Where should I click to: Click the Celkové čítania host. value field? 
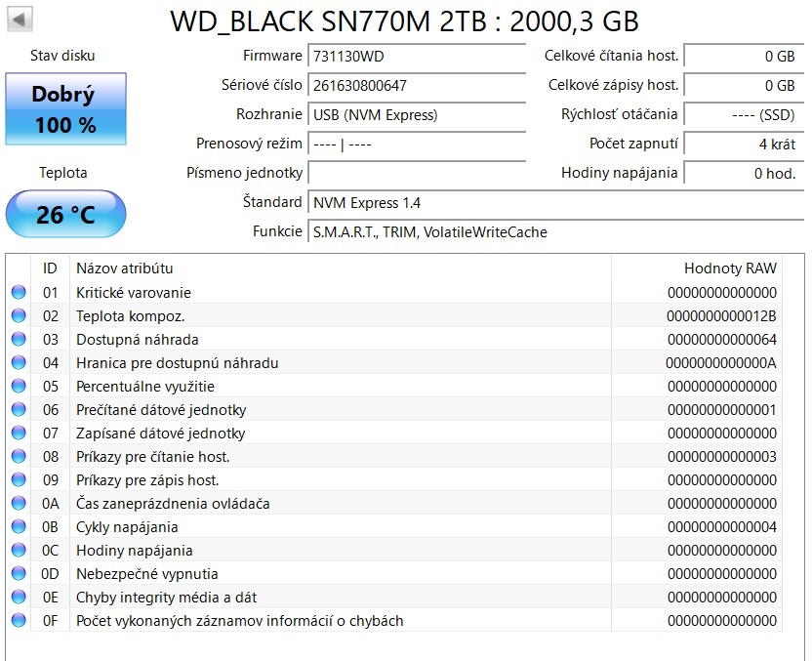tap(744, 56)
